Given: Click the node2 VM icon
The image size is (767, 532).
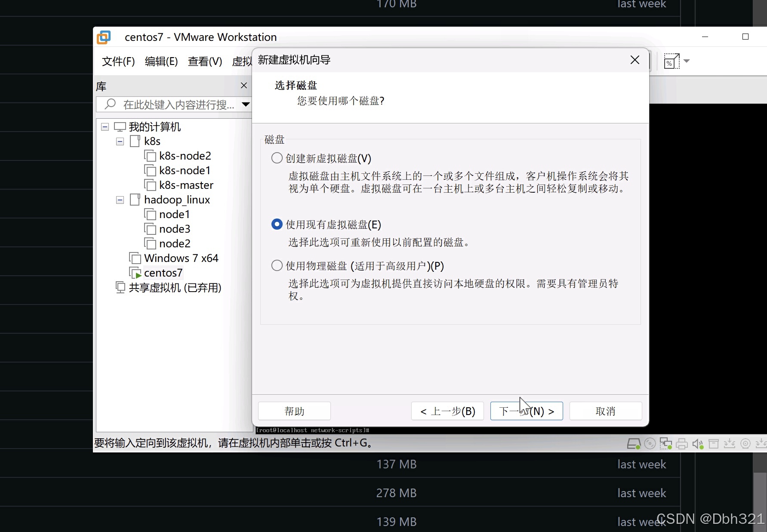Looking at the screenshot, I should pyautogui.click(x=150, y=243).
